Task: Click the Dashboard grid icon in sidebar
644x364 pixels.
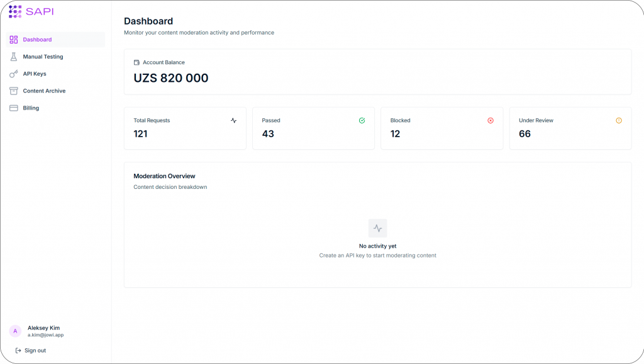Action: coord(14,40)
